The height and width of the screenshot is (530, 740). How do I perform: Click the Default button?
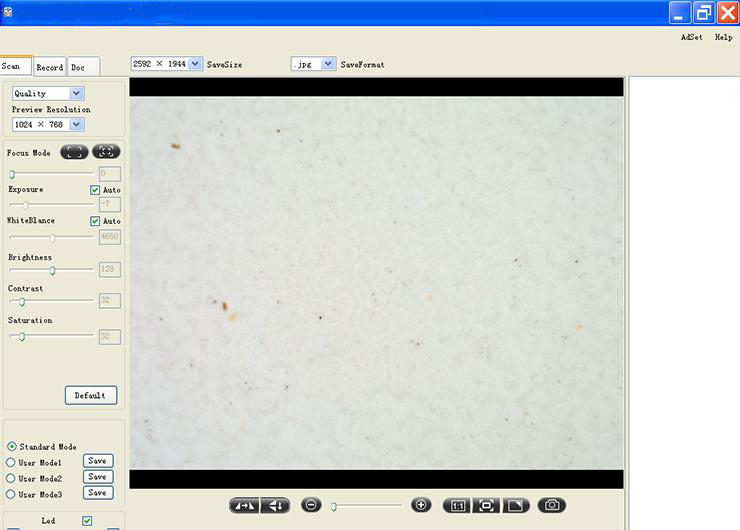[x=91, y=395]
